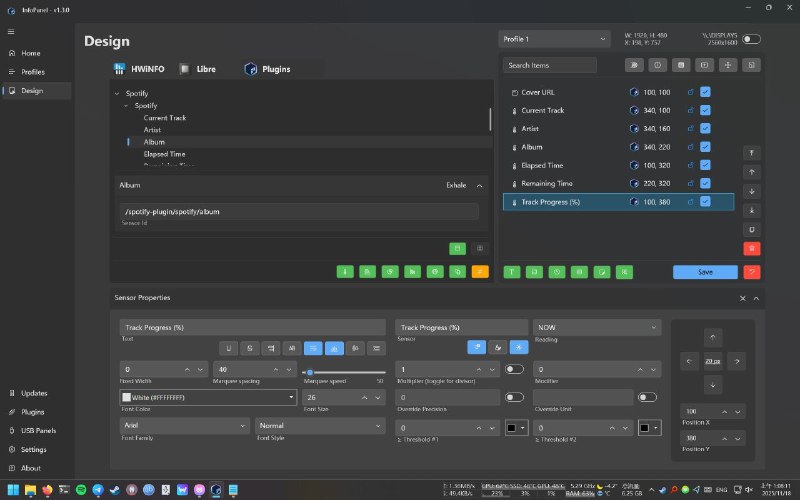Image resolution: width=800 pixels, height=500 pixels.
Task: Open Plugins page in the sidebar
Action: click(x=33, y=412)
